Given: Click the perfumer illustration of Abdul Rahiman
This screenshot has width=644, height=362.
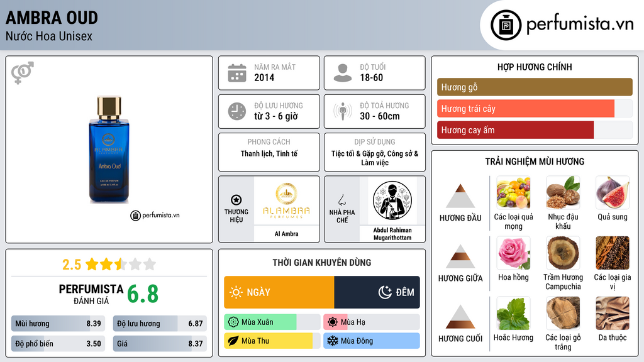Looking at the screenshot, I should 392,200.
